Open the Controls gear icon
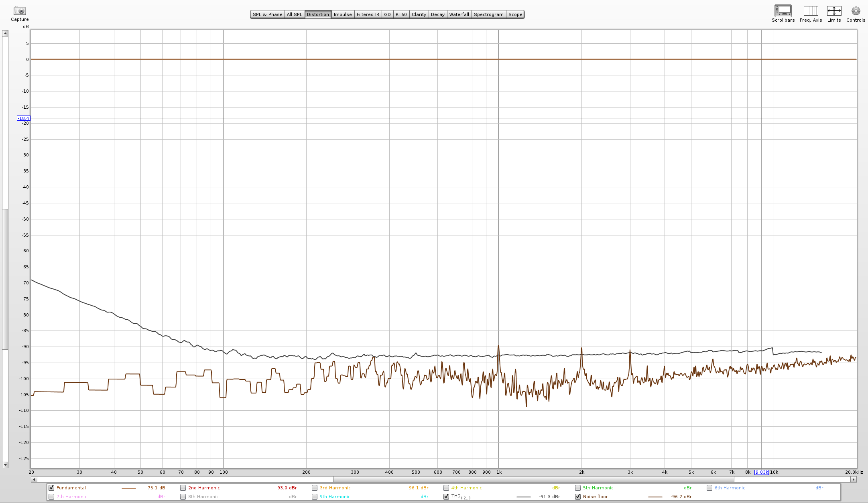The image size is (868, 503). 856,11
